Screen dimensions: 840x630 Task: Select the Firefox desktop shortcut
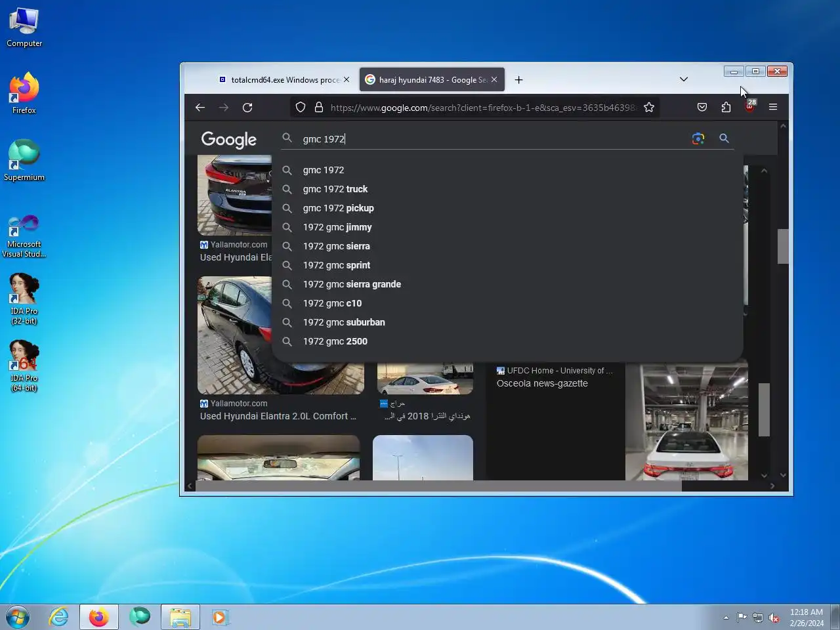pyautogui.click(x=24, y=93)
